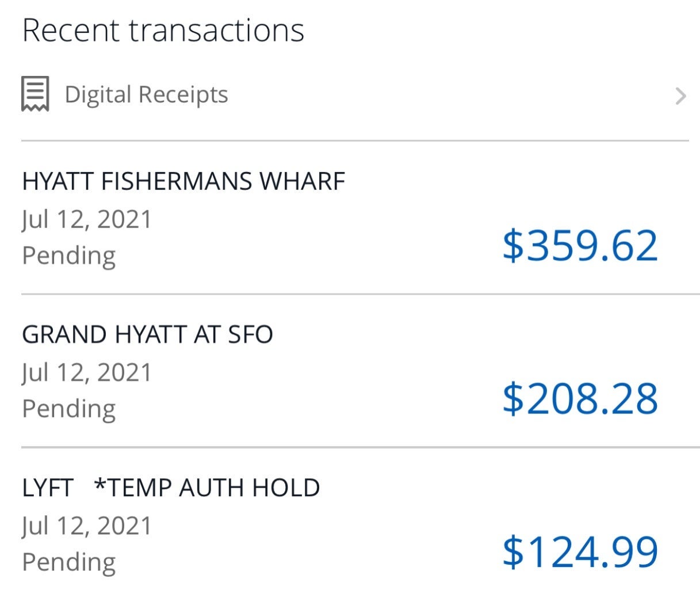This screenshot has height=594, width=700.
Task: Tap the $124.99 amount
Action: 580,551
